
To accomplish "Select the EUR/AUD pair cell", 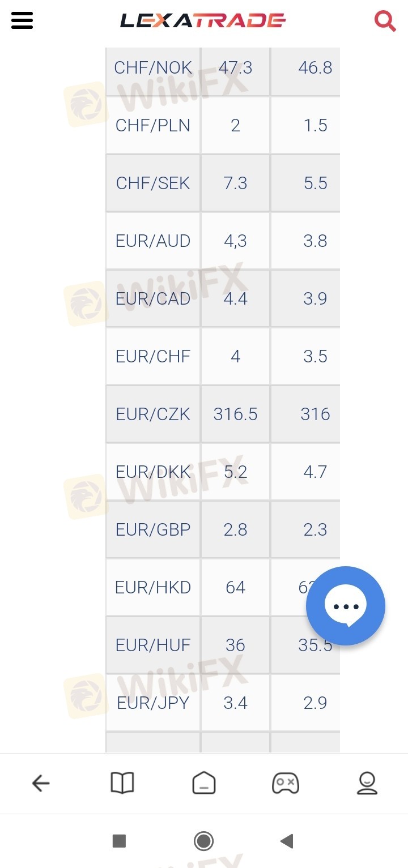I will (x=153, y=241).
